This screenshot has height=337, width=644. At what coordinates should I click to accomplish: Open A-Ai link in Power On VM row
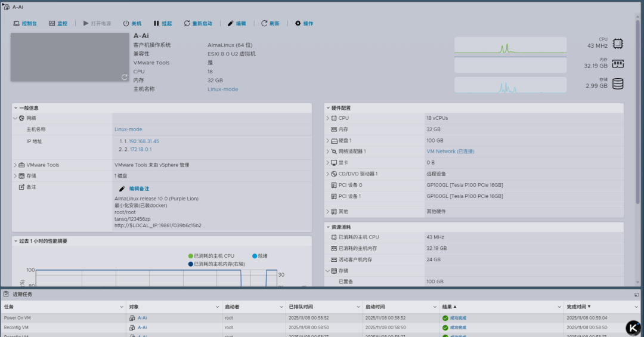coord(142,318)
